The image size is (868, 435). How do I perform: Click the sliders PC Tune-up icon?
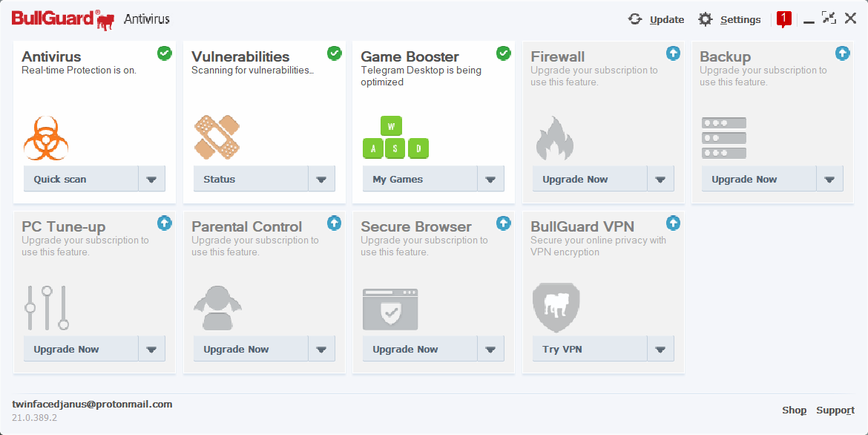(x=47, y=308)
